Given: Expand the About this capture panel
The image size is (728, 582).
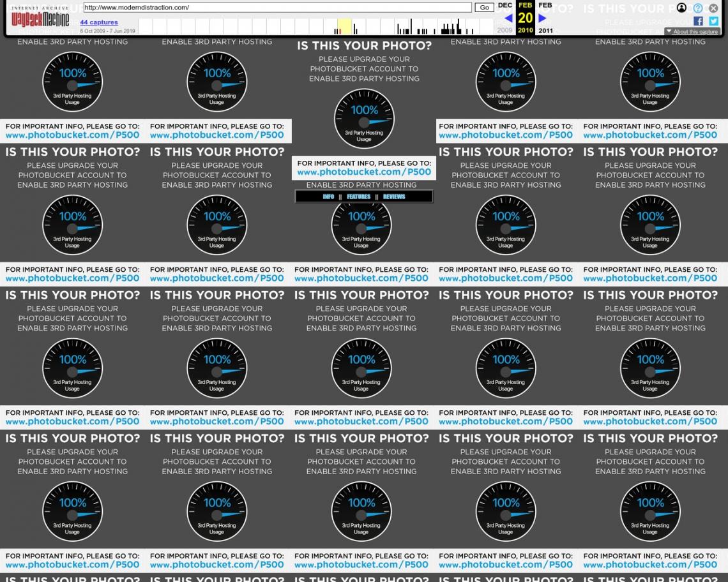Looking at the screenshot, I should [x=692, y=31].
